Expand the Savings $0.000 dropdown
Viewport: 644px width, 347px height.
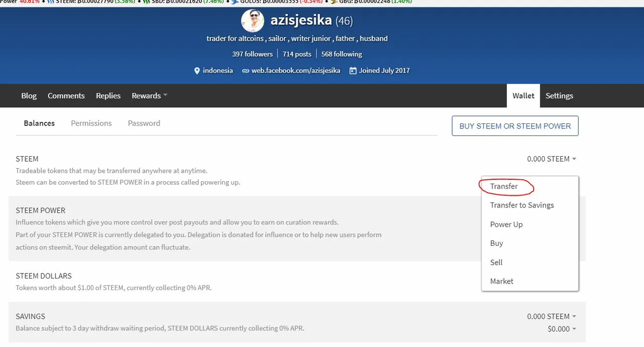click(x=562, y=329)
